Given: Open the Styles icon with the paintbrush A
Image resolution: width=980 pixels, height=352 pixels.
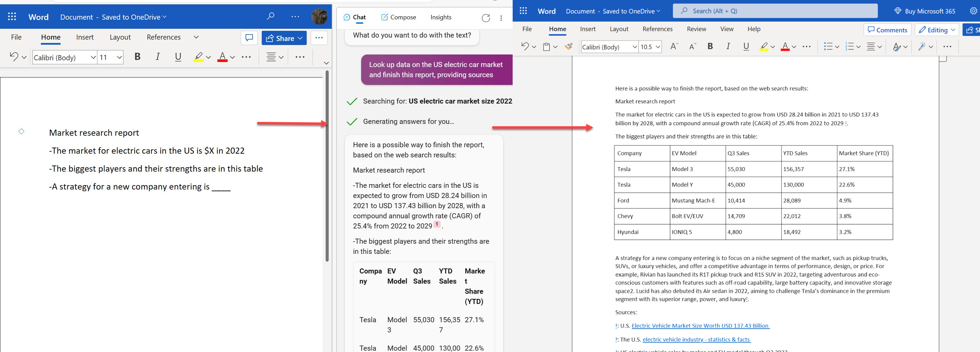Looking at the screenshot, I should click(896, 46).
